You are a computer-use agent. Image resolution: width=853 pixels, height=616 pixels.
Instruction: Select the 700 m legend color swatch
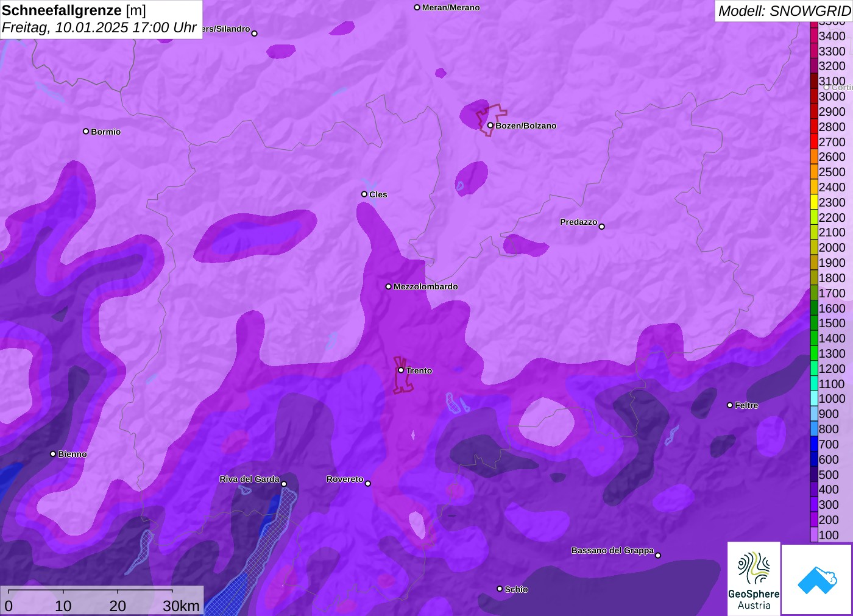tap(814, 444)
